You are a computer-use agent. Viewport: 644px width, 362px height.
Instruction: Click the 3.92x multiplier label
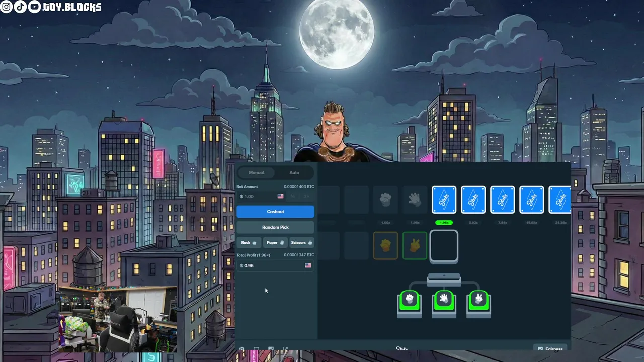click(x=473, y=222)
